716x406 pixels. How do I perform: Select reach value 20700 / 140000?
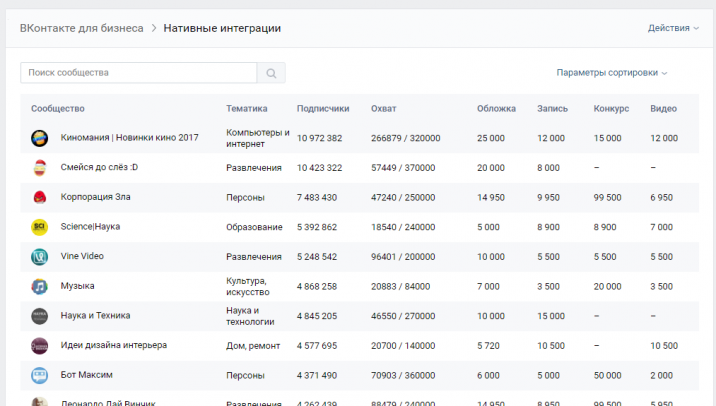[403, 346]
